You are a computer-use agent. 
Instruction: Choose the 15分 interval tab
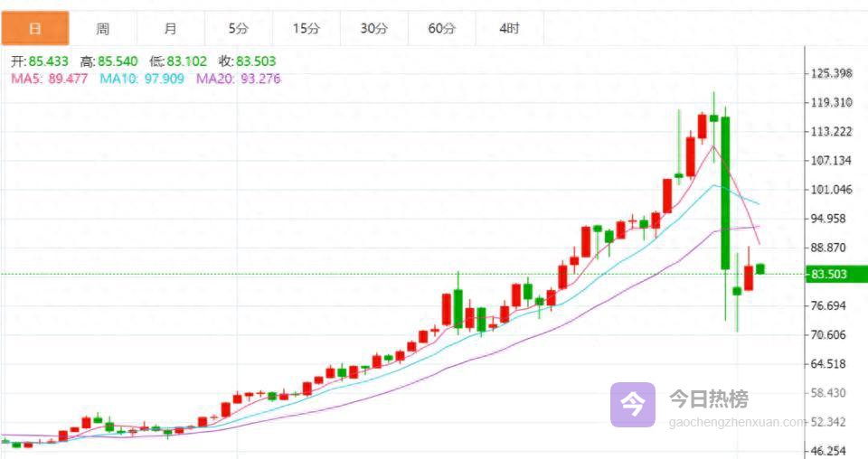point(307,28)
